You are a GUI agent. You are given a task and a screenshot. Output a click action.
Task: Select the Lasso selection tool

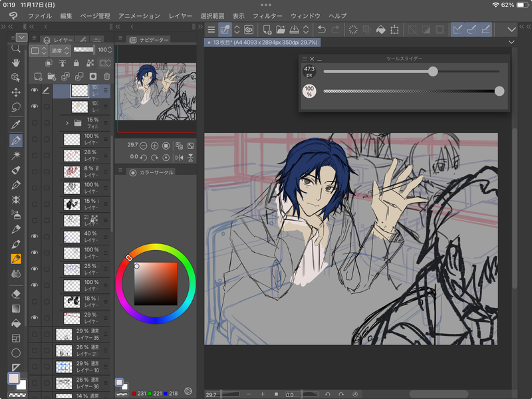(x=15, y=107)
